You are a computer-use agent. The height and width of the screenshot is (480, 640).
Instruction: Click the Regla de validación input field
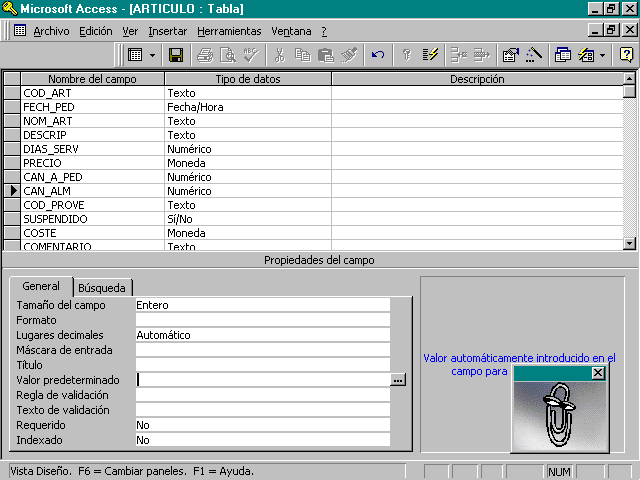262,395
